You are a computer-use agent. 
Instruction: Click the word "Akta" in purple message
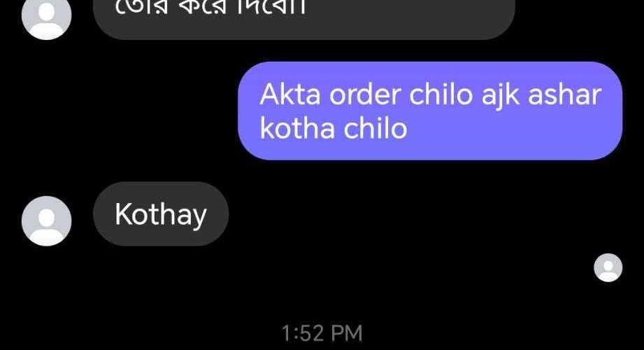290,94
